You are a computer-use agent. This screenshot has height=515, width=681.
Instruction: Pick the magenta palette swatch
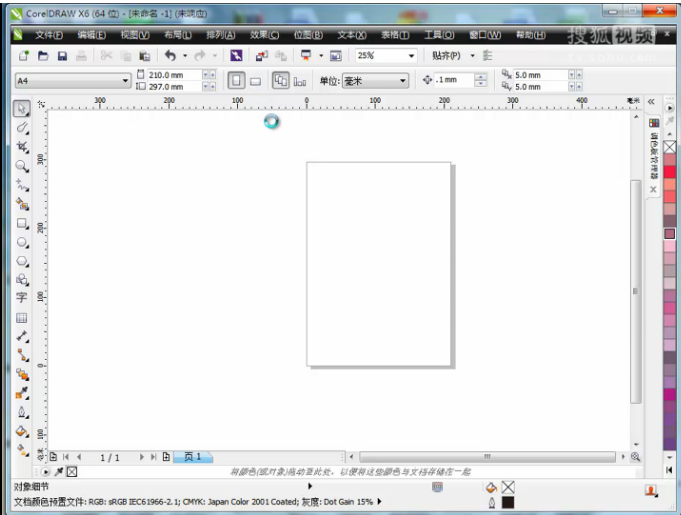(x=670, y=394)
